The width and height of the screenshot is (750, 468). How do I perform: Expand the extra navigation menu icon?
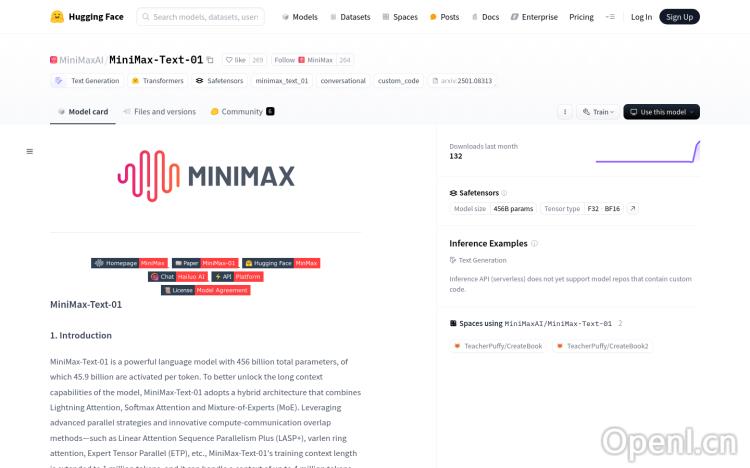(x=610, y=17)
